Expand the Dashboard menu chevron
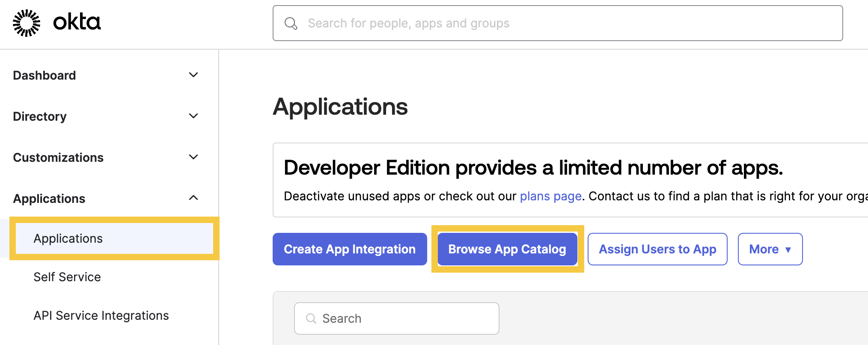868x345 pixels. (x=193, y=75)
